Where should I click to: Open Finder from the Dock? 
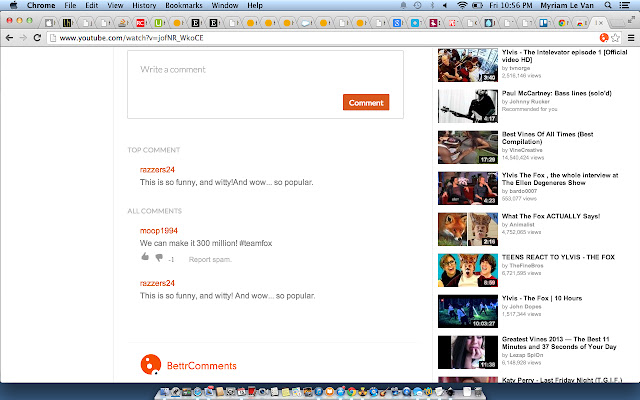[x=164, y=392]
